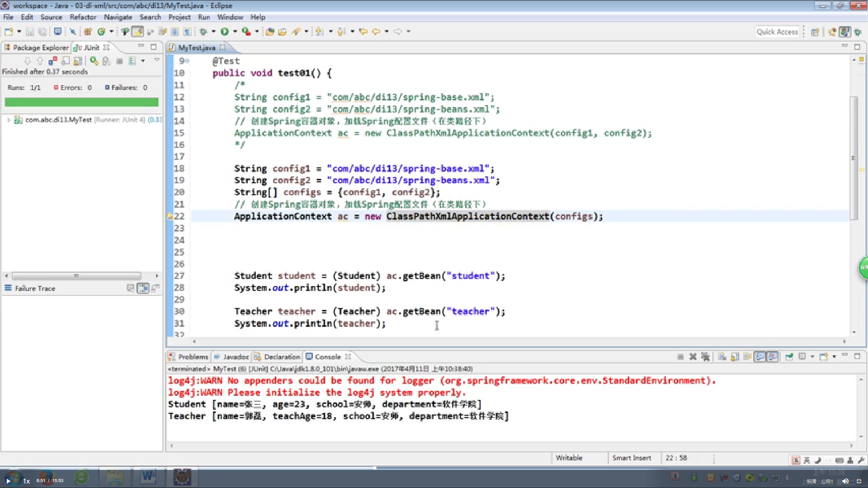Click Previous Failed Test arrow in JUnit
This screenshot has width=868, height=488.
[40, 61]
